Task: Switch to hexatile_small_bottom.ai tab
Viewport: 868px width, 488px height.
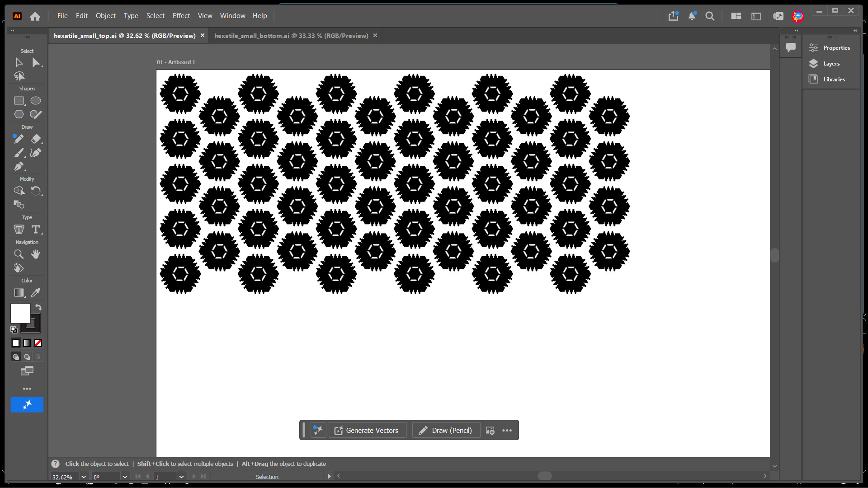Action: [x=291, y=36]
